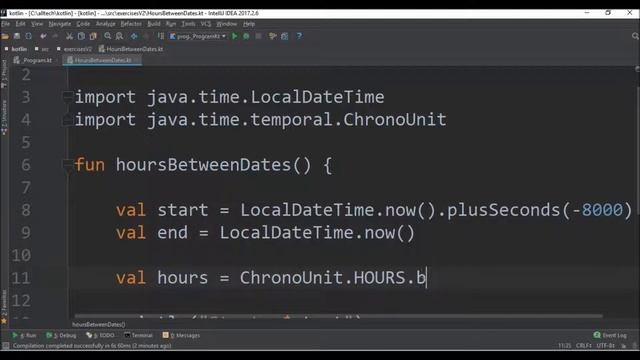Click the src breadcrumb in navigation bar
Screen dimensions: 640x360
pos(42,49)
